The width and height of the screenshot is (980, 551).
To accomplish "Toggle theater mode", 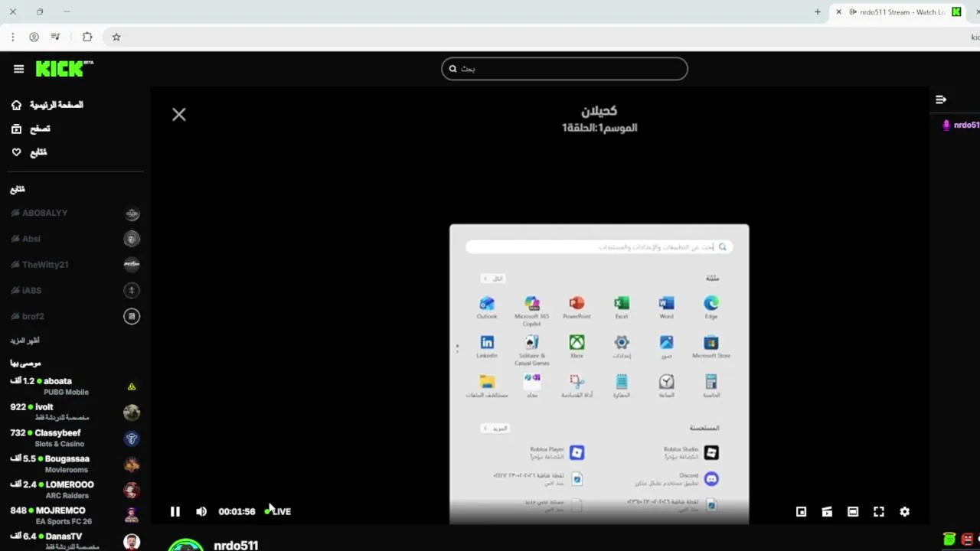I will 853,511.
